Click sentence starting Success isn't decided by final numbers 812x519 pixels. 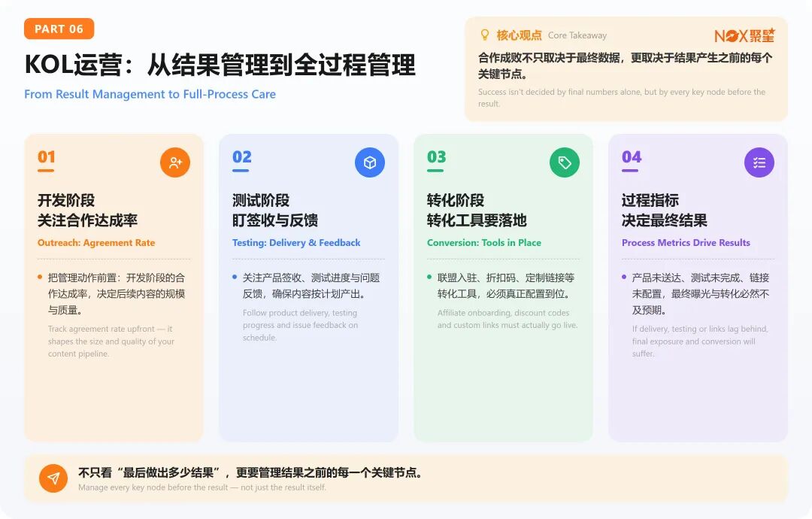click(622, 97)
